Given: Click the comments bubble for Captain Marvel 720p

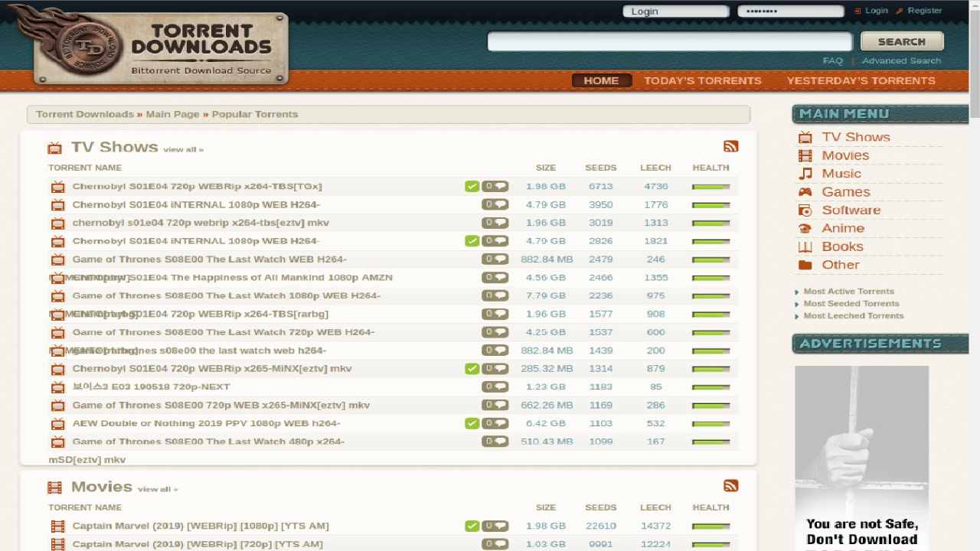Looking at the screenshot, I should tap(495, 544).
